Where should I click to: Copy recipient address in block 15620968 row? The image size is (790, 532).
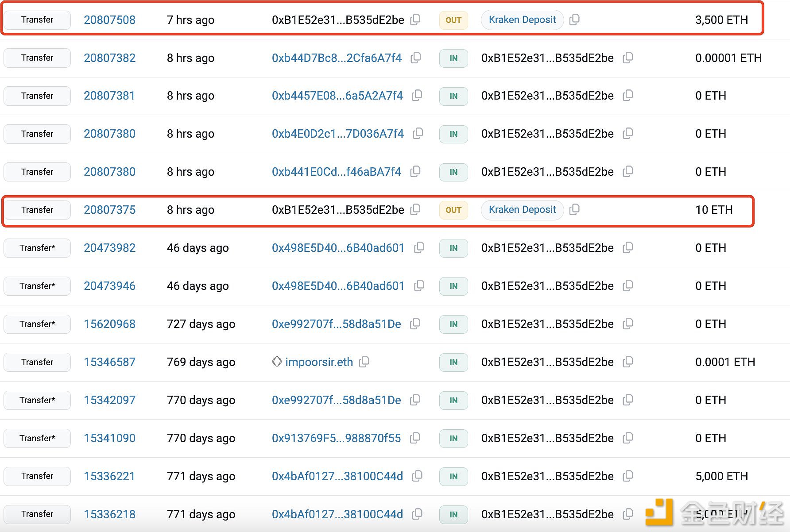(x=628, y=324)
